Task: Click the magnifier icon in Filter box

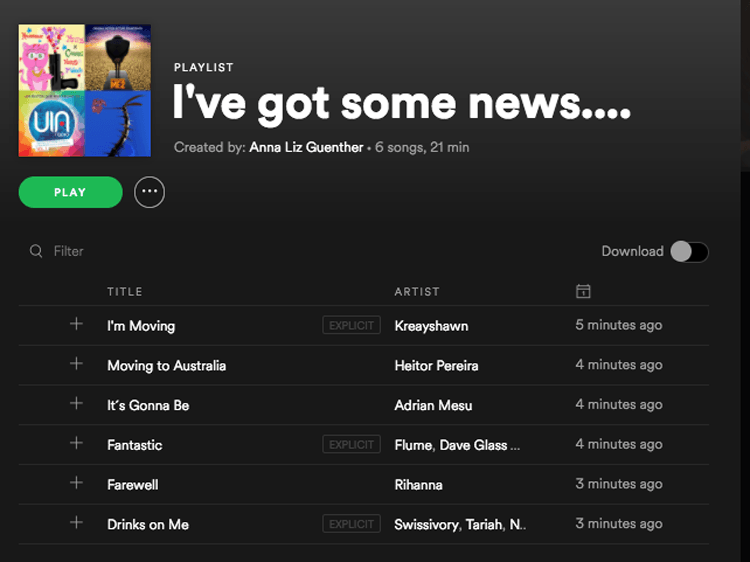Action: pyautogui.click(x=36, y=251)
